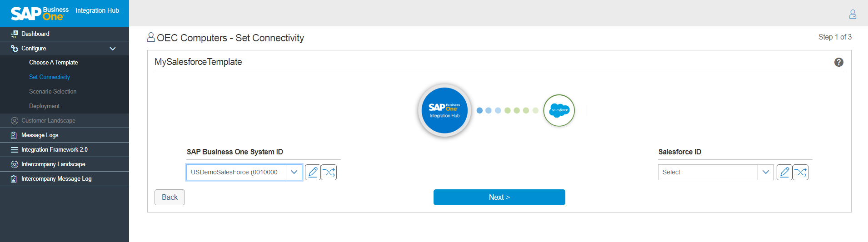Click shuffle icon next to Salesforce ID

point(800,173)
